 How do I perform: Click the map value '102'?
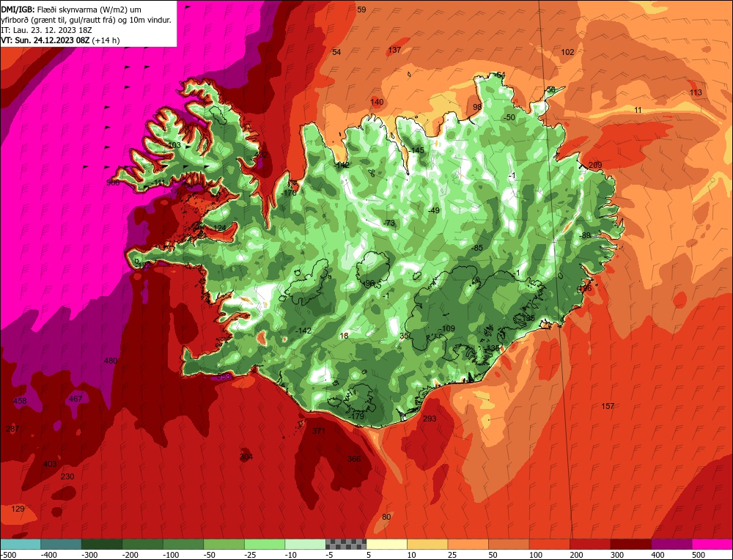567,52
